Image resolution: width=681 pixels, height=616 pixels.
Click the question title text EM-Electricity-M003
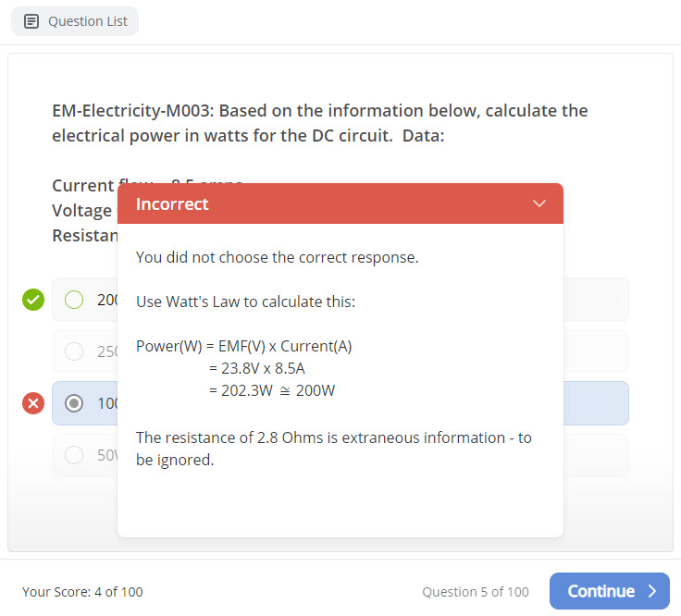pyautogui.click(x=132, y=111)
